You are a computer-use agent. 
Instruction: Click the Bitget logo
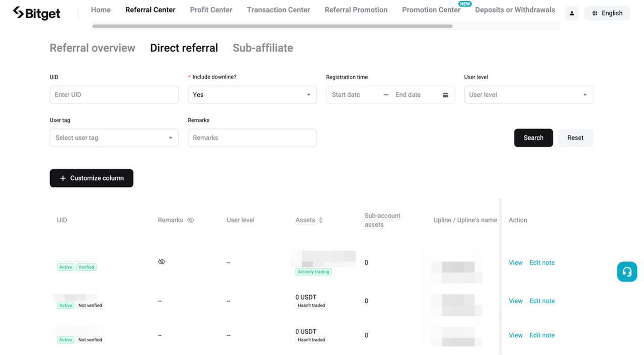[37, 13]
